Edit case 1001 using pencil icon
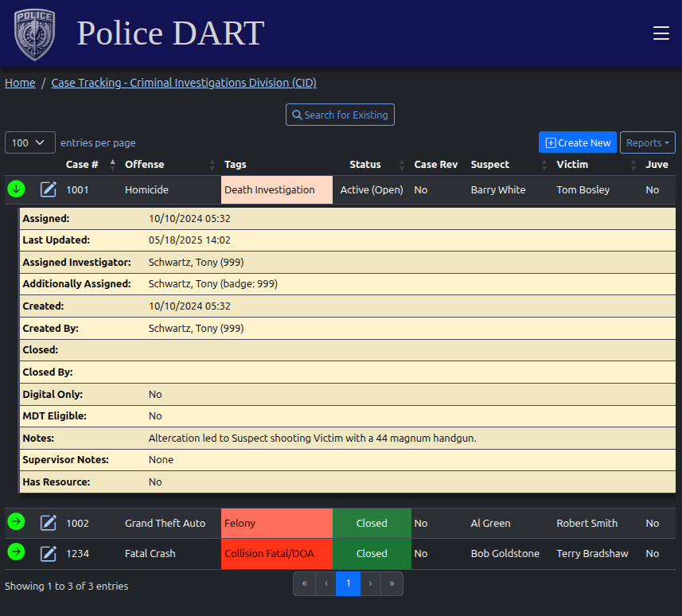This screenshot has height=616, width=682. click(49, 189)
